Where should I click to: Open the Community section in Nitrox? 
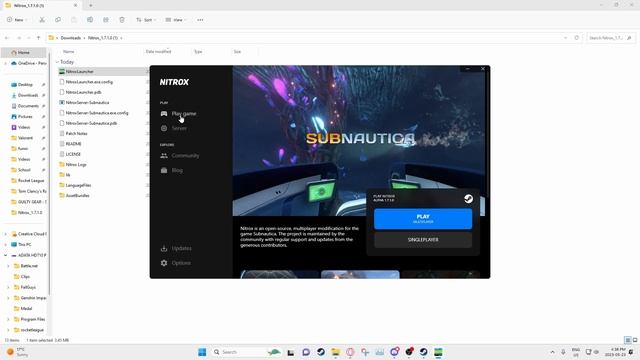180,156
